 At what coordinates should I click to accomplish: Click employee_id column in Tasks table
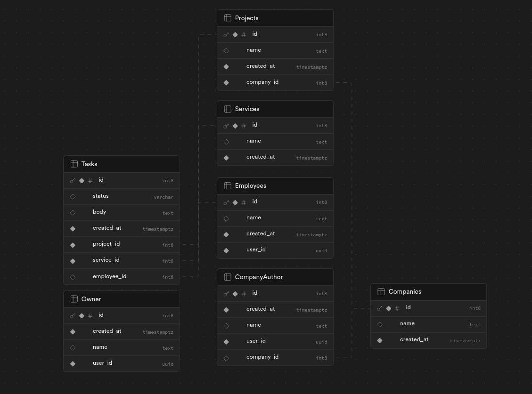coord(122,277)
